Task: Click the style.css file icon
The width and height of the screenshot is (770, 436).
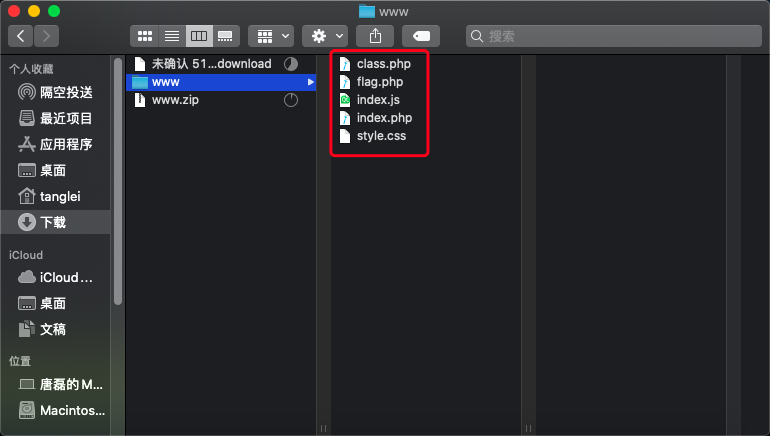Action: coord(345,136)
